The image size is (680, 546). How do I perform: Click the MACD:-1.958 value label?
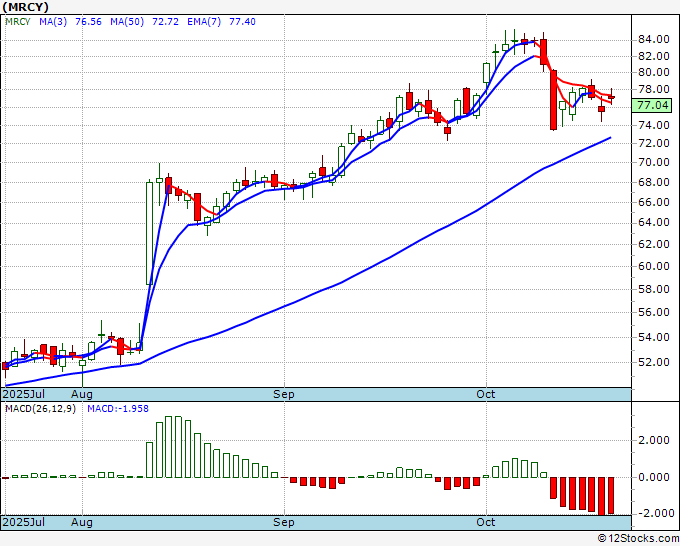coord(118,409)
